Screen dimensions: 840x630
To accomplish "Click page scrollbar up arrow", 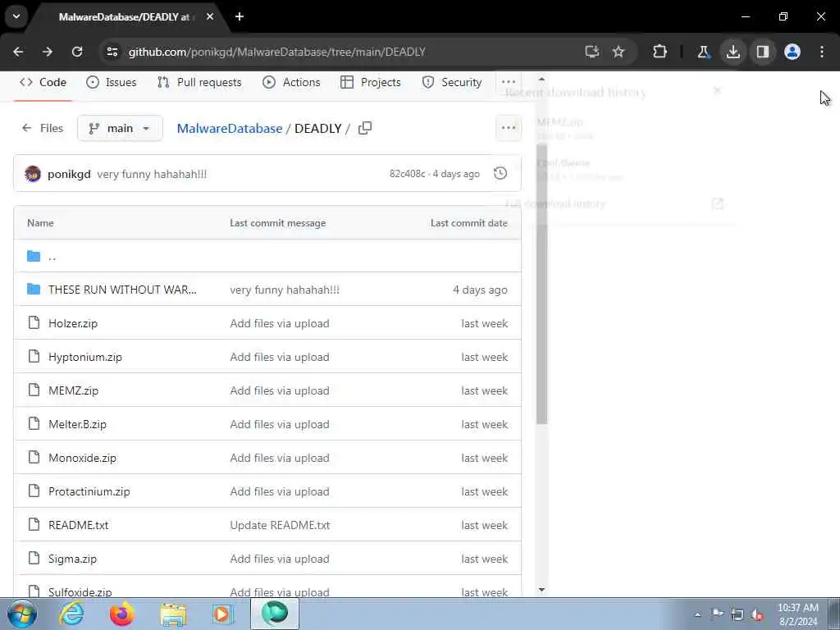I will click(541, 80).
